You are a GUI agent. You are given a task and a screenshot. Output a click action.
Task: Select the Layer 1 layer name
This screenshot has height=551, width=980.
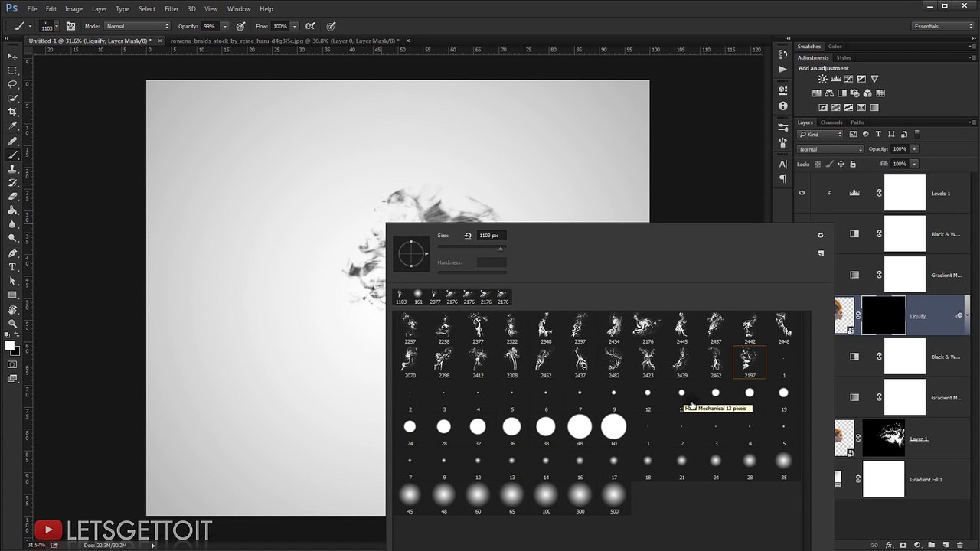point(919,439)
